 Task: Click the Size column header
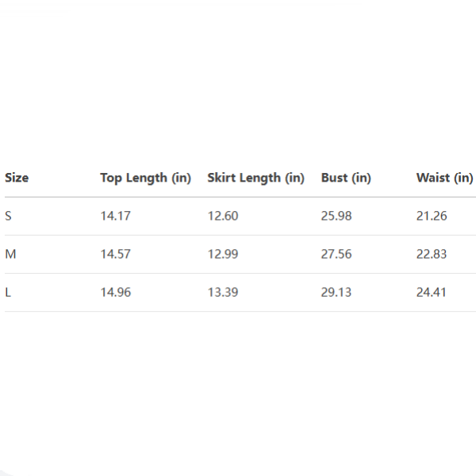(x=17, y=178)
